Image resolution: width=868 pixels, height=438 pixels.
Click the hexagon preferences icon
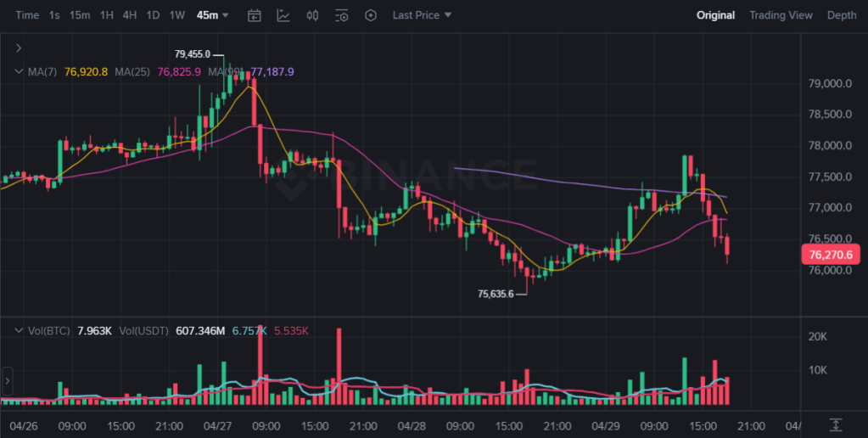(x=371, y=15)
